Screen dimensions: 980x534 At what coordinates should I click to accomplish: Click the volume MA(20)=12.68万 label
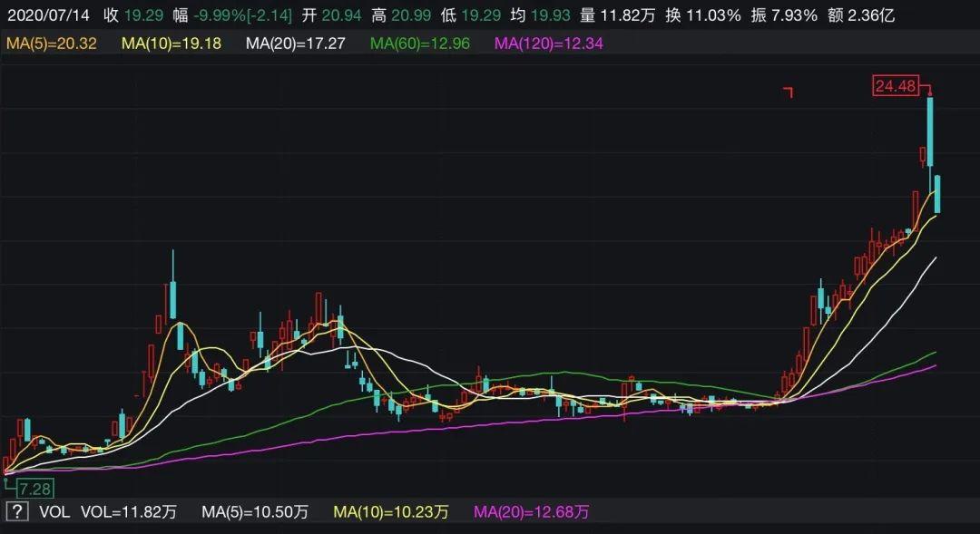531,512
